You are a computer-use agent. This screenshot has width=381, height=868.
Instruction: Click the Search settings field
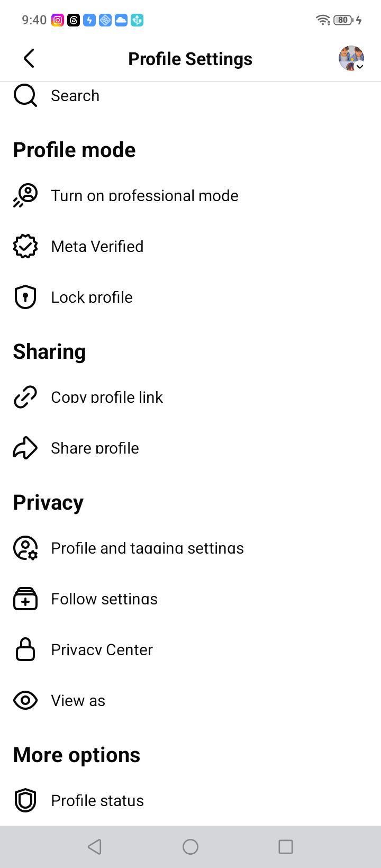coord(190,96)
